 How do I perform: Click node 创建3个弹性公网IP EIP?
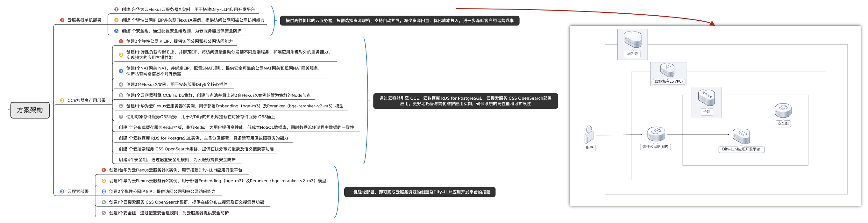(179, 41)
